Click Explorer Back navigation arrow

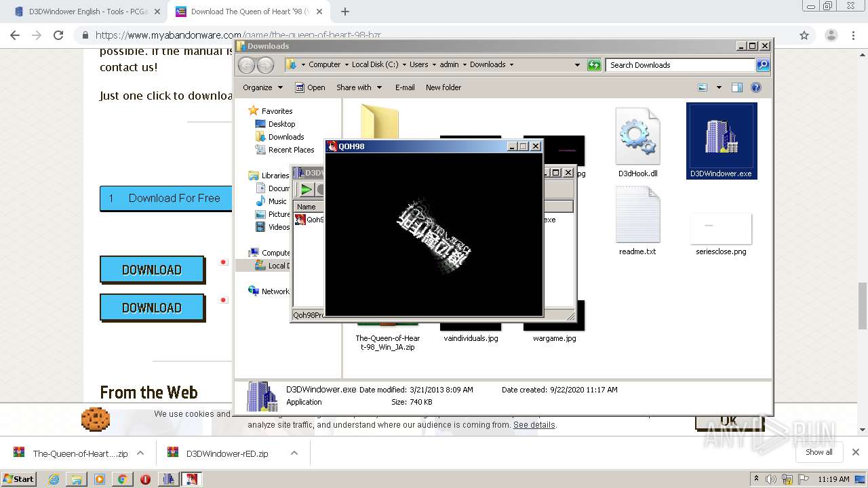[247, 65]
